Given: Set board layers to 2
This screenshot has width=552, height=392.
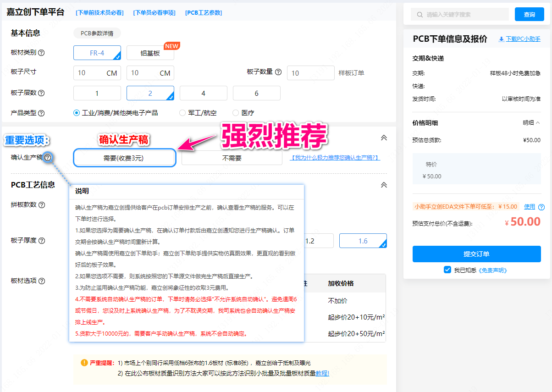Looking at the screenshot, I should pos(150,93).
